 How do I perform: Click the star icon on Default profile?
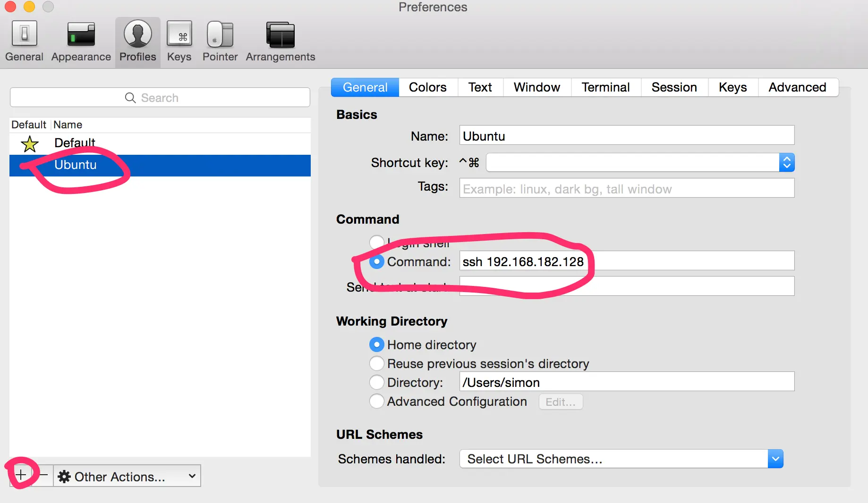coord(30,144)
